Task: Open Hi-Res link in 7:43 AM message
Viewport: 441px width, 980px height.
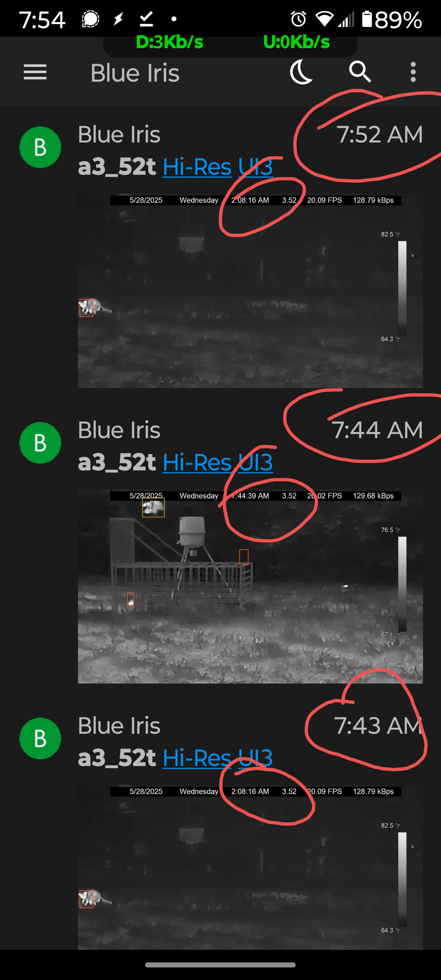Action: [x=197, y=758]
